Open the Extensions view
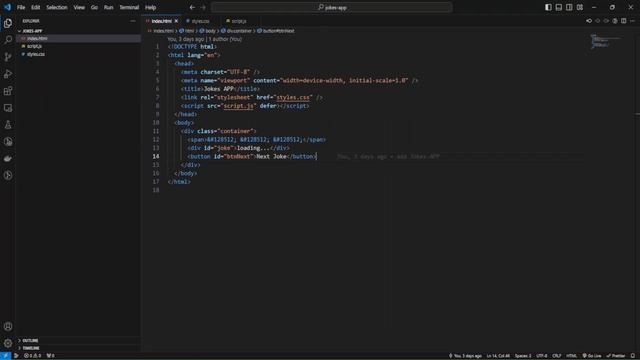 (x=8, y=91)
